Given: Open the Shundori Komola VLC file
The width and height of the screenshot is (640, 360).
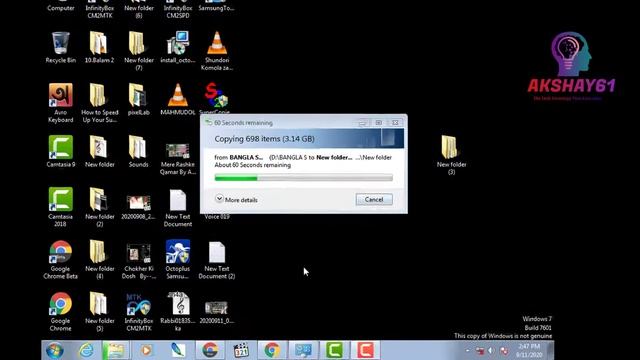Looking at the screenshot, I should click(217, 51).
